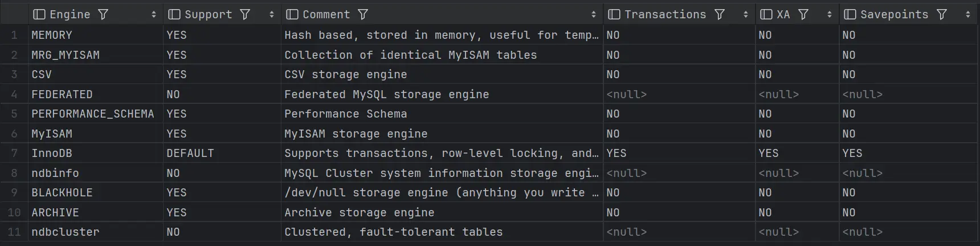Open the XA column filter icon
The image size is (980, 246).
coord(803,15)
